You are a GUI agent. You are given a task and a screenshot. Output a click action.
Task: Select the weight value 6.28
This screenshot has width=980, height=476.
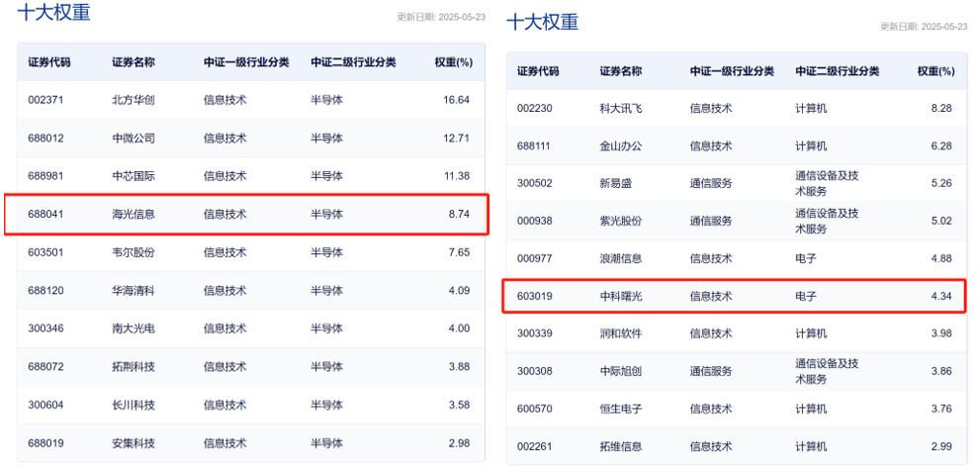coord(941,145)
